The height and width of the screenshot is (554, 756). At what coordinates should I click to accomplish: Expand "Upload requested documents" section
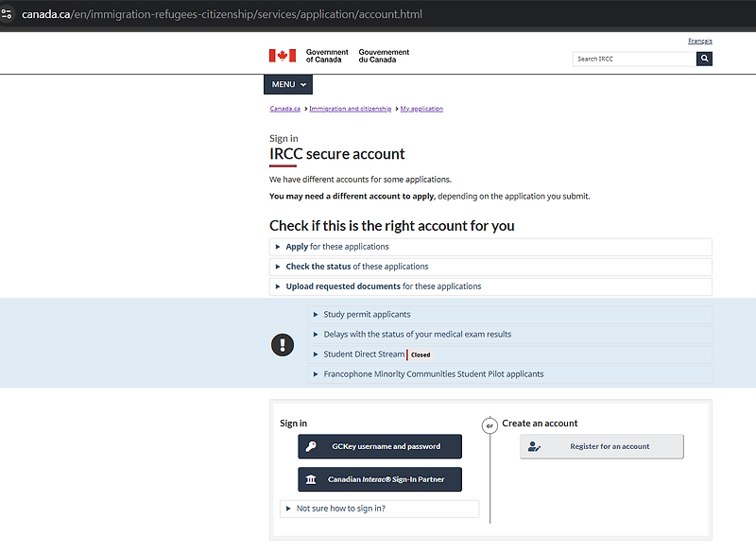click(x=490, y=286)
